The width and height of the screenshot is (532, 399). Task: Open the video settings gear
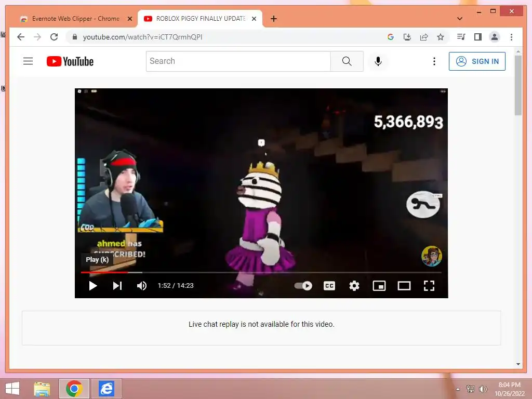[354, 286]
